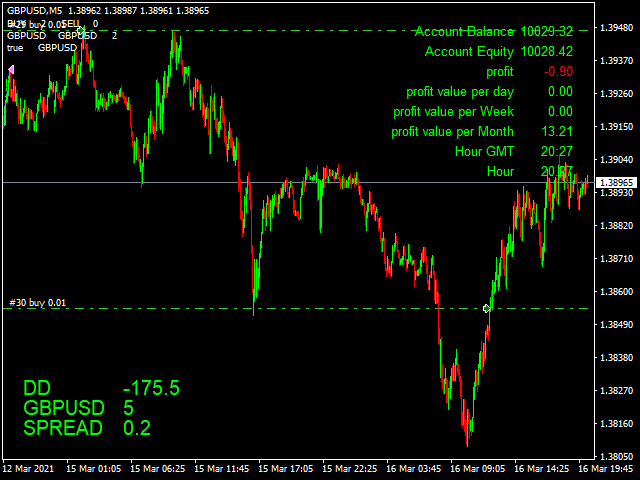Viewport: 640px width, 480px height.
Task: Click the 1.39480 price on the scale
Action: click(x=616, y=28)
